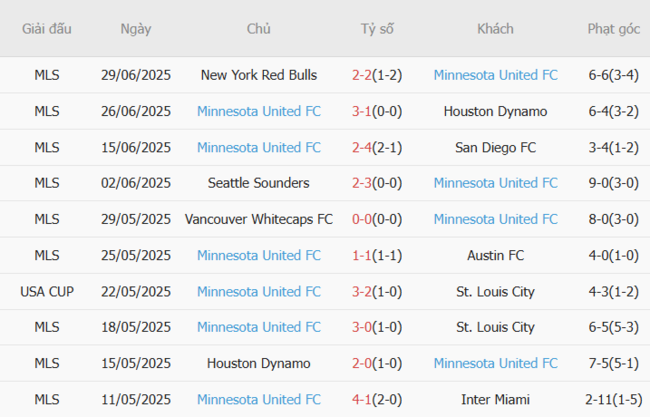The width and height of the screenshot is (650, 417).
Task: Click the "Giải đấu" column header
Action: click(47, 29)
